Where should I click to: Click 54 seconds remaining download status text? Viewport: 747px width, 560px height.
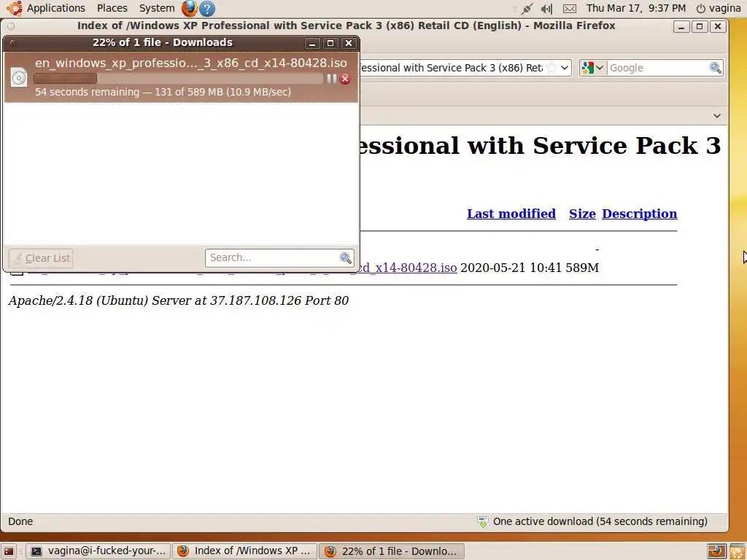(163, 92)
